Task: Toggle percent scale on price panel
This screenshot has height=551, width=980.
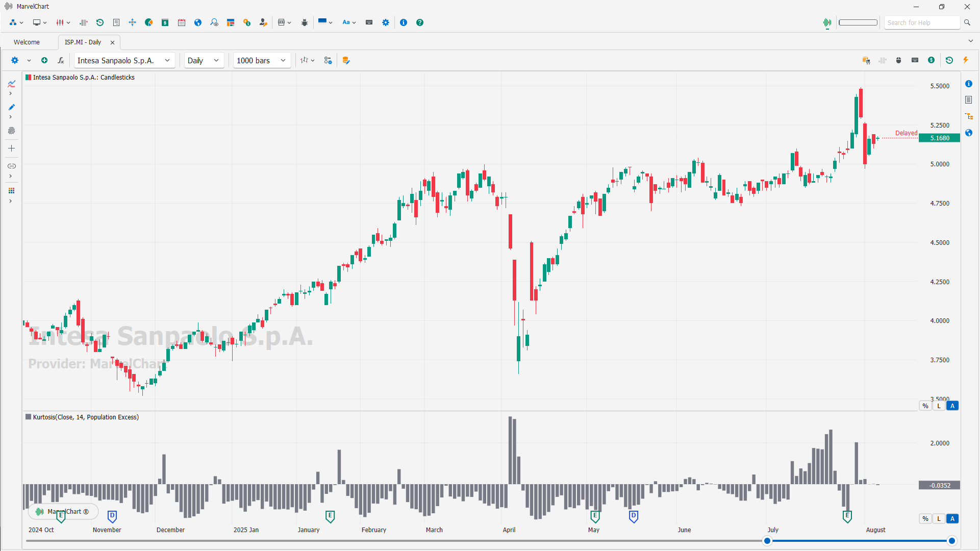Action: (925, 406)
